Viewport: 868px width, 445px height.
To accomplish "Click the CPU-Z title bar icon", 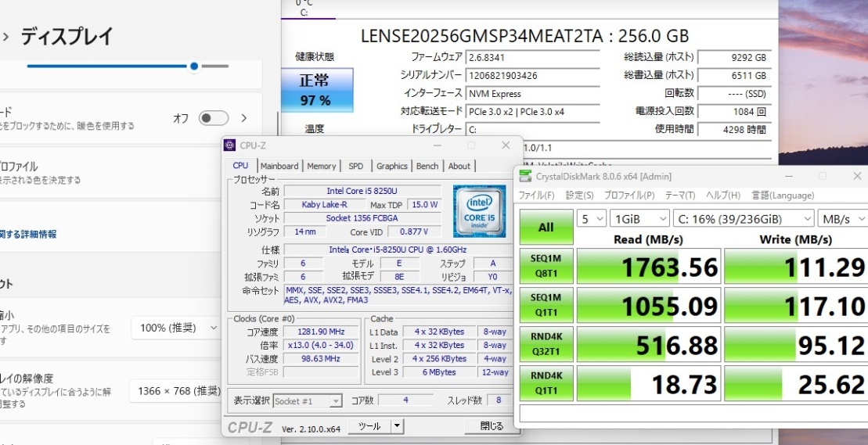I will pyautogui.click(x=230, y=145).
